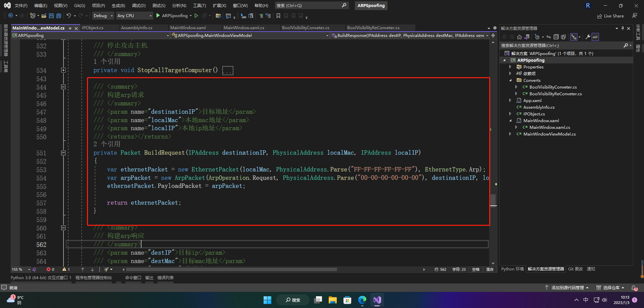Expand MainWindowViewModel.cs tree node

(510, 134)
